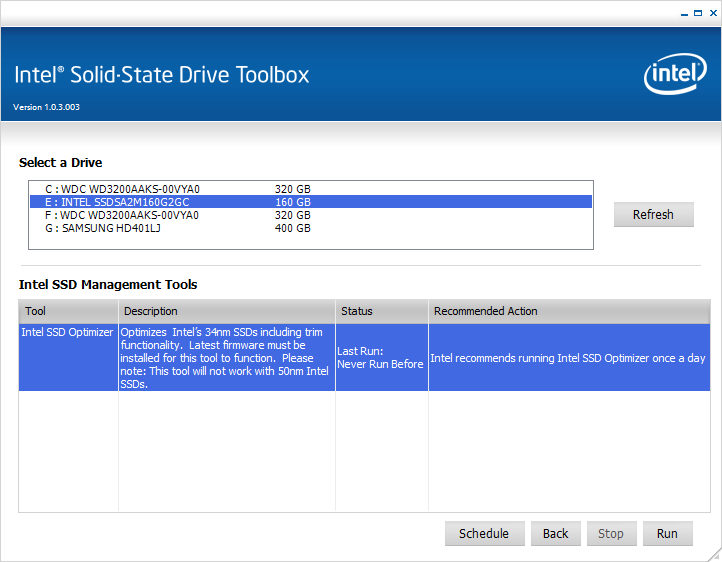Click the Status column header
Viewport: 722px width, 562px height.
coord(382,311)
